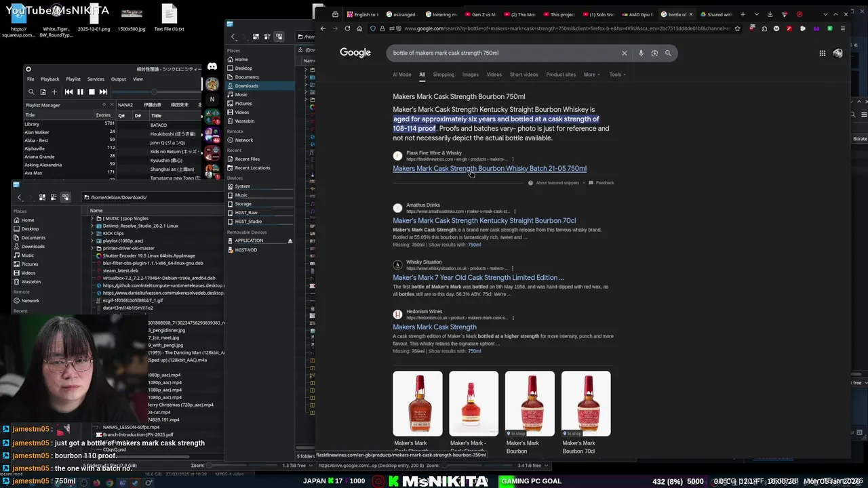The image size is (868, 488).
Task: Start Google voice search with microphone icon
Action: click(641, 53)
